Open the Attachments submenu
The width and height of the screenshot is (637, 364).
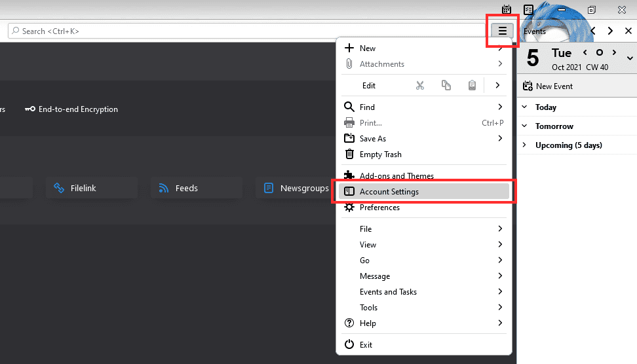point(424,64)
